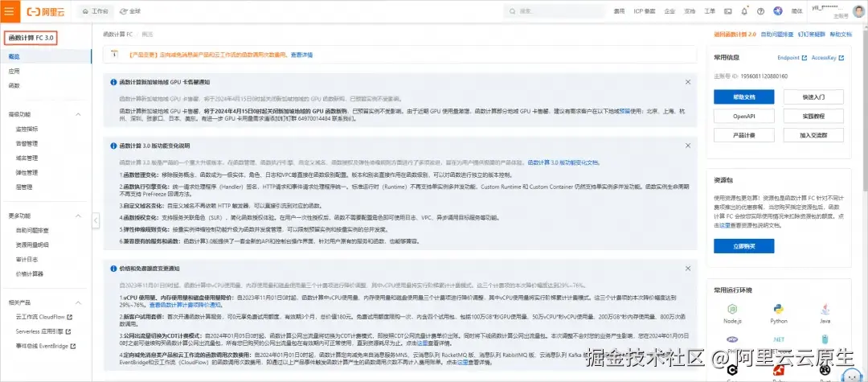868x382 pixels.
Task: Click the top-right 自助问题排查 link
Action: click(x=777, y=35)
